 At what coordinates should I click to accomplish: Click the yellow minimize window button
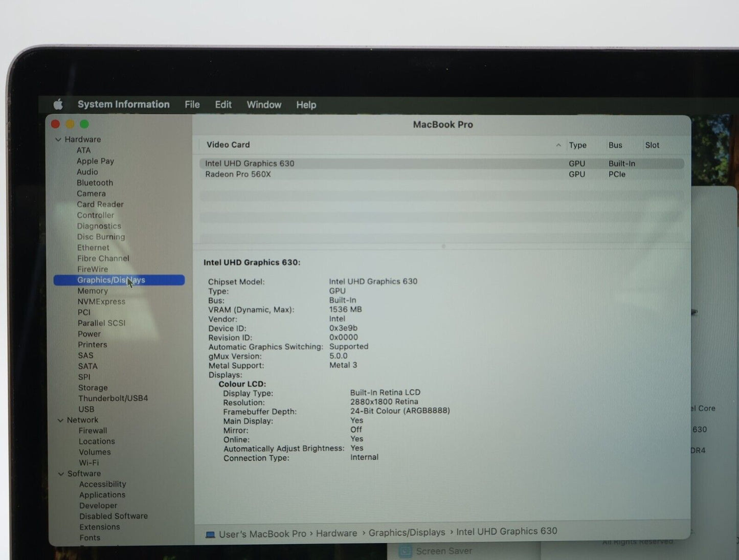70,124
